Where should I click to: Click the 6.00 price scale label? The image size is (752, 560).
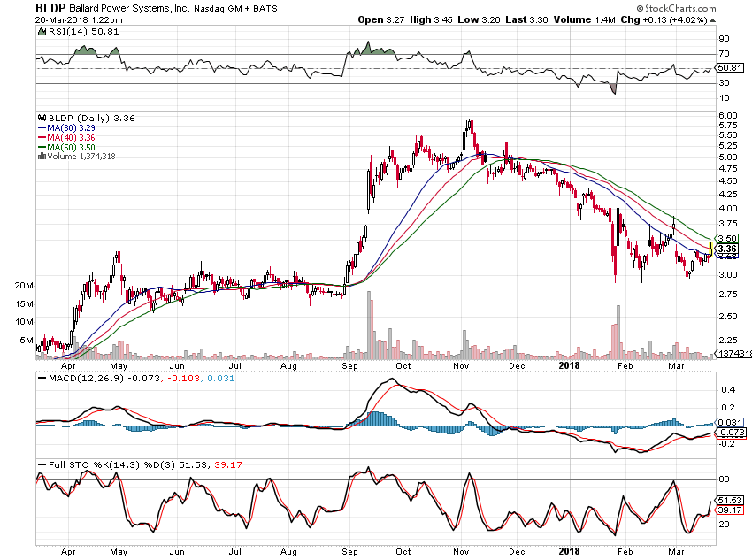point(728,115)
